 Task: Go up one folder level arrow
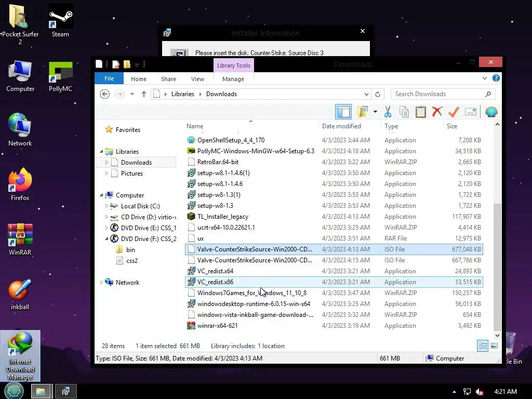[144, 94]
